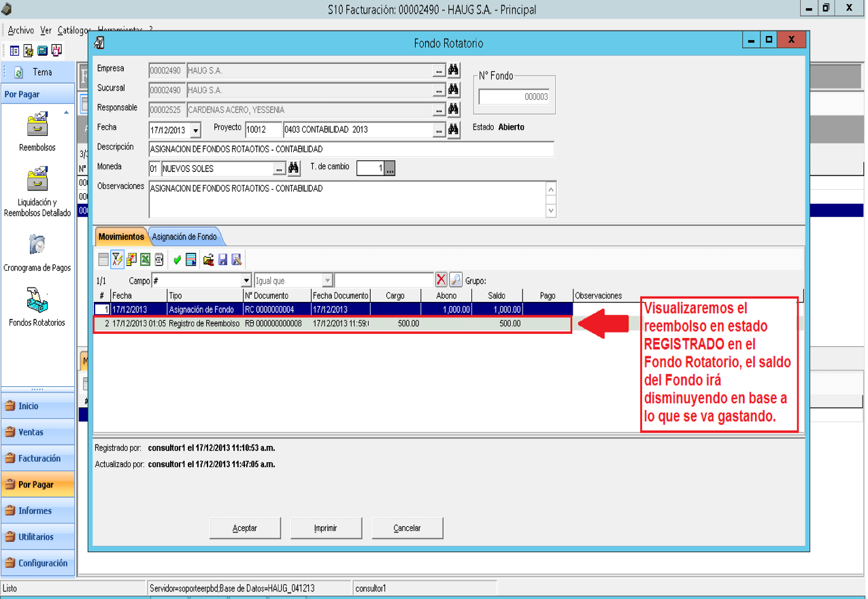The image size is (868, 599).
Task: Click the ellipsis button beside Moneda field
Action: 279,169
